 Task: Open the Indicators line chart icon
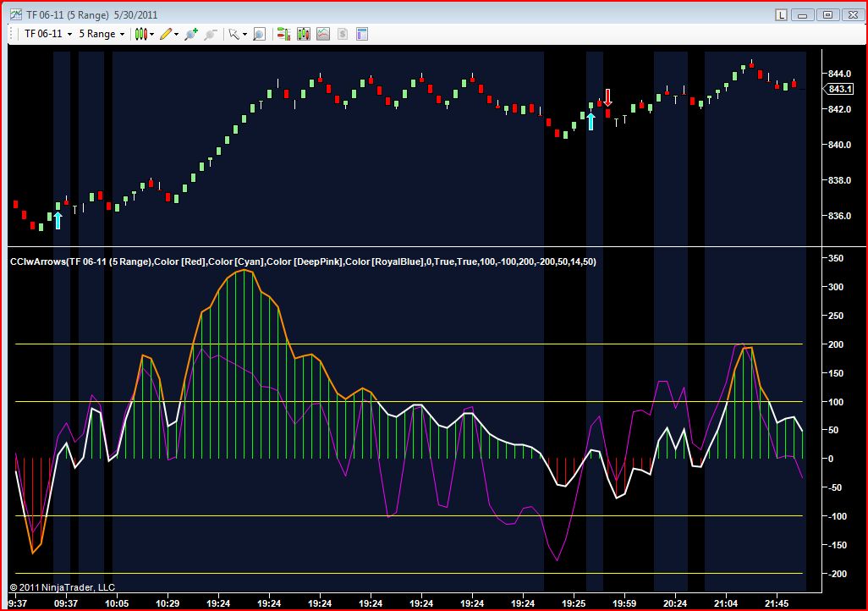[x=323, y=35]
